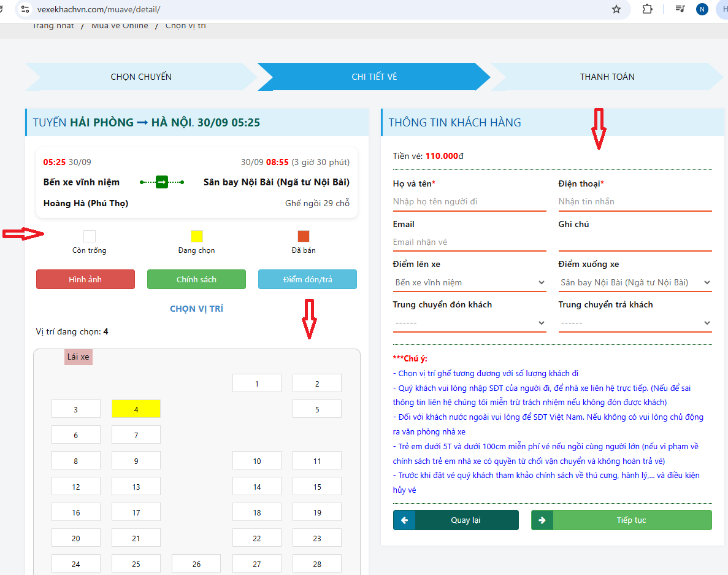Click the site information icon in address bar
Viewport: 728px width, 575px height.
coord(25,9)
